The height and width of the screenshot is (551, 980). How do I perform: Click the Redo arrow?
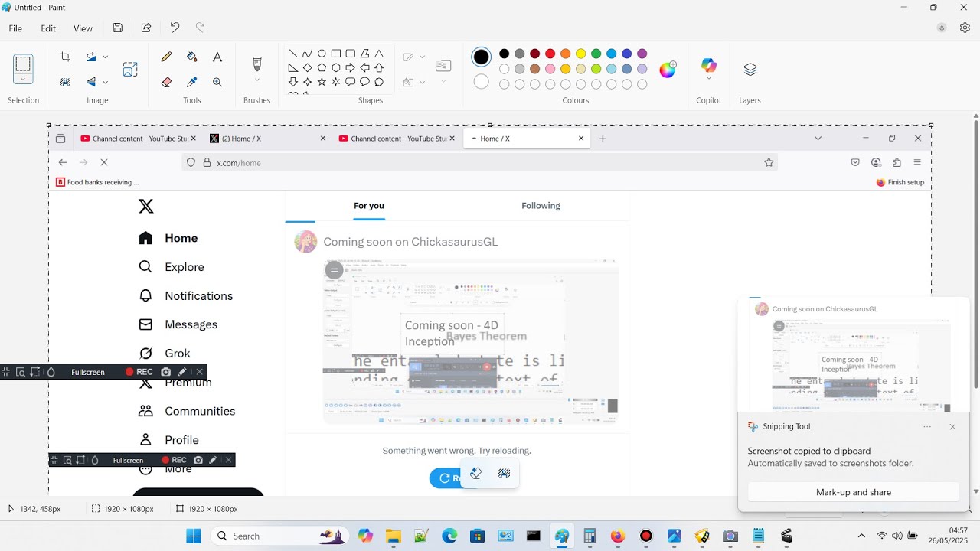pos(200,28)
